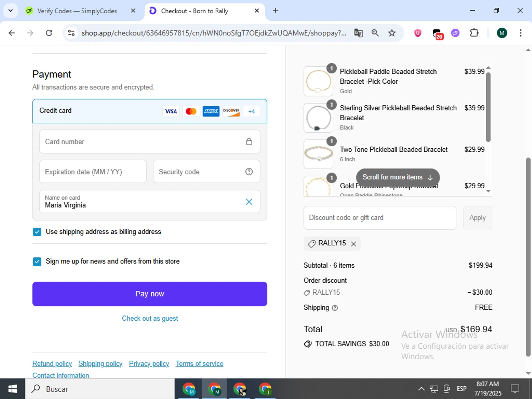Click the Card number input field
532x399 pixels.
pyautogui.click(x=150, y=142)
